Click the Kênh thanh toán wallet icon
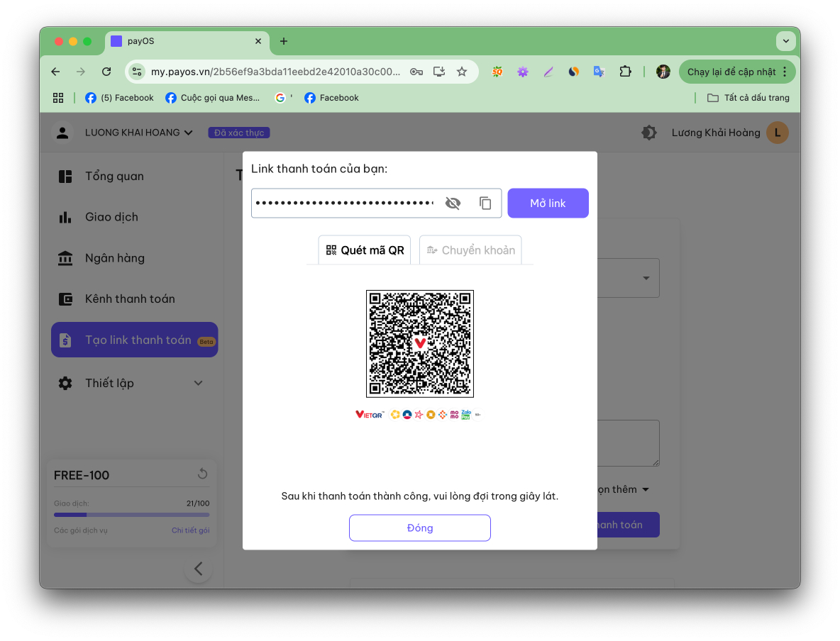 click(x=65, y=299)
